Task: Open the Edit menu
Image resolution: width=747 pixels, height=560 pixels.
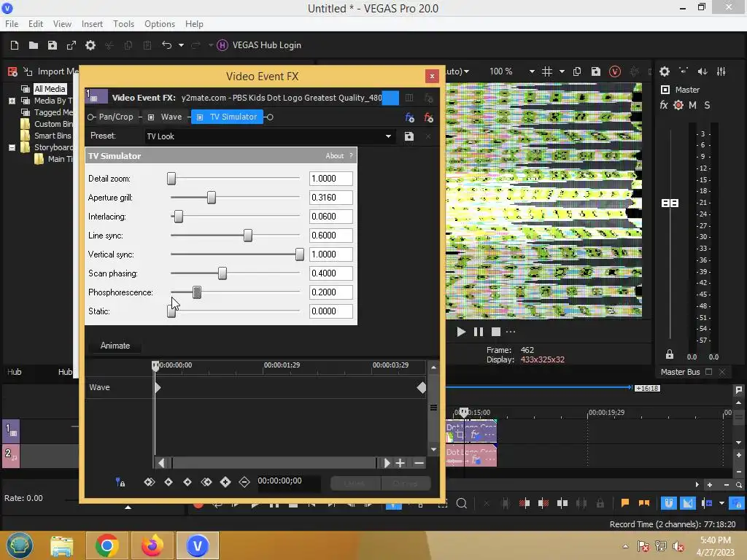Action: 36,24
